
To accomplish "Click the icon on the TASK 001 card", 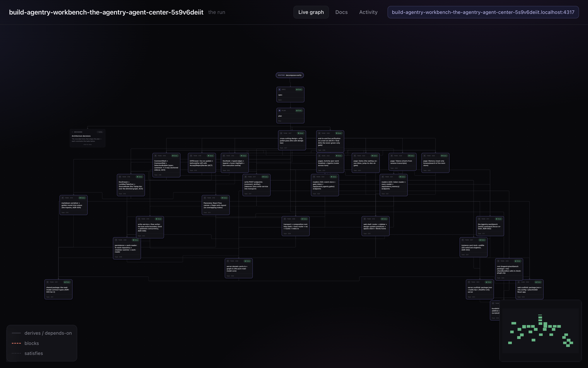I will pyautogui.click(x=48, y=282).
